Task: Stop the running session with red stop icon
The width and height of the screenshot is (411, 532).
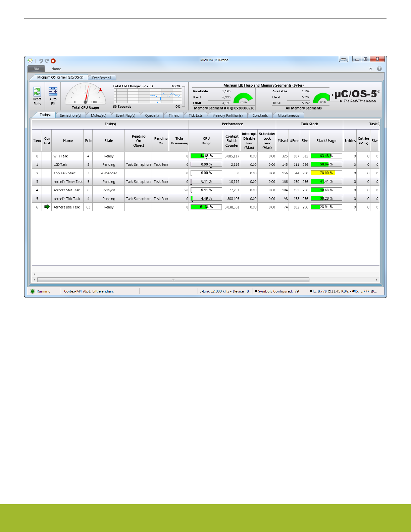Action: (53, 61)
